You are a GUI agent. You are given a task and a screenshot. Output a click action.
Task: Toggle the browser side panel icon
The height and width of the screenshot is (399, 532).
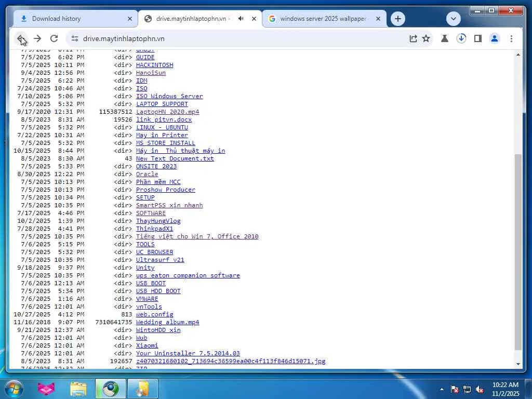tap(478, 38)
